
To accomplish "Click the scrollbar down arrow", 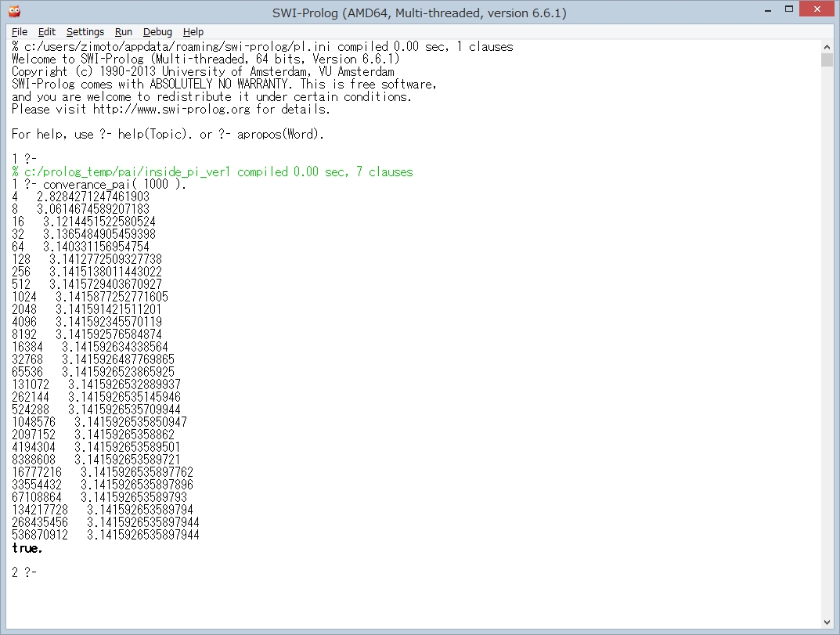I will (x=827, y=622).
